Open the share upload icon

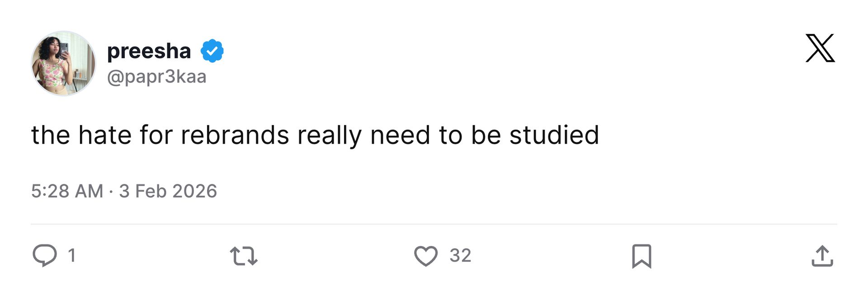click(x=822, y=256)
